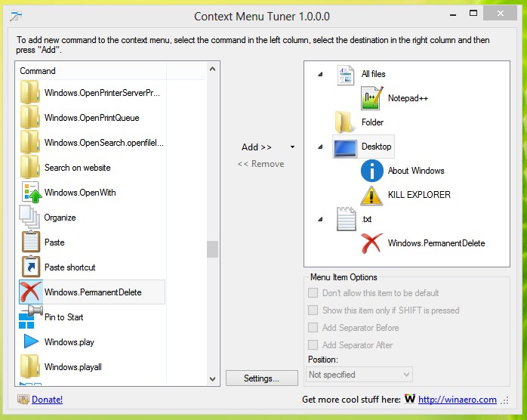The image size is (527, 420).
Task: Click the << Remove button
Action: pyautogui.click(x=260, y=164)
